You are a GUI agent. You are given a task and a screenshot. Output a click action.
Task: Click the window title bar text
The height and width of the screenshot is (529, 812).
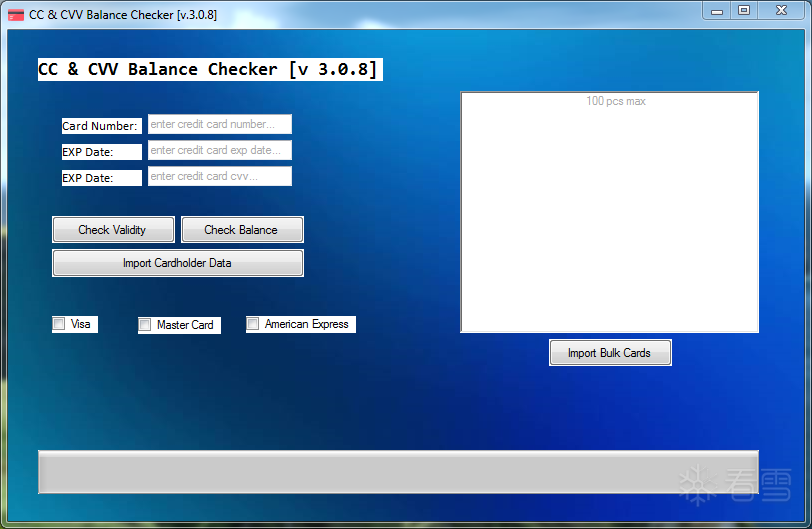[123, 15]
